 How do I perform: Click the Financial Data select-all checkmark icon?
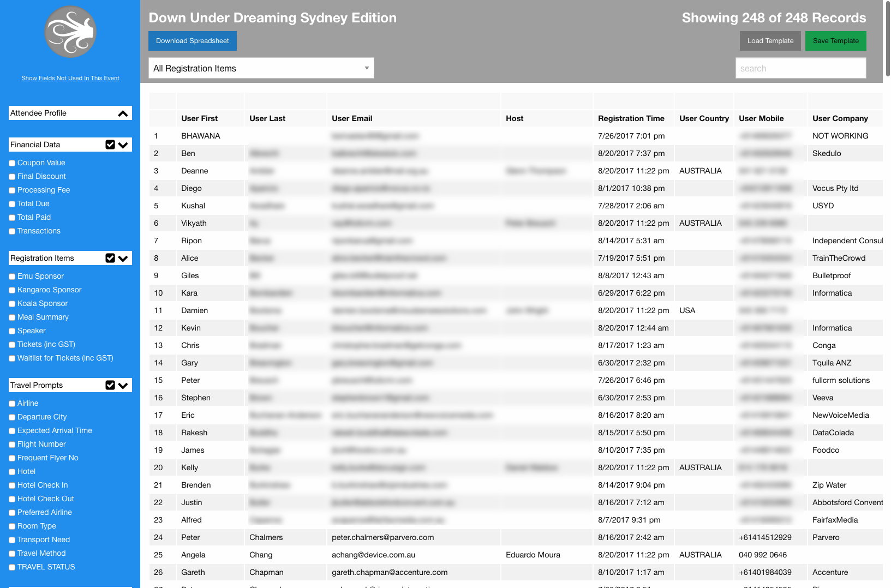click(110, 145)
